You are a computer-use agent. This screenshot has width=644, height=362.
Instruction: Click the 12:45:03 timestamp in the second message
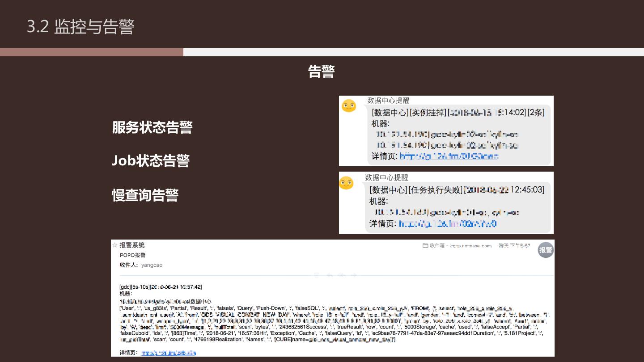click(527, 190)
